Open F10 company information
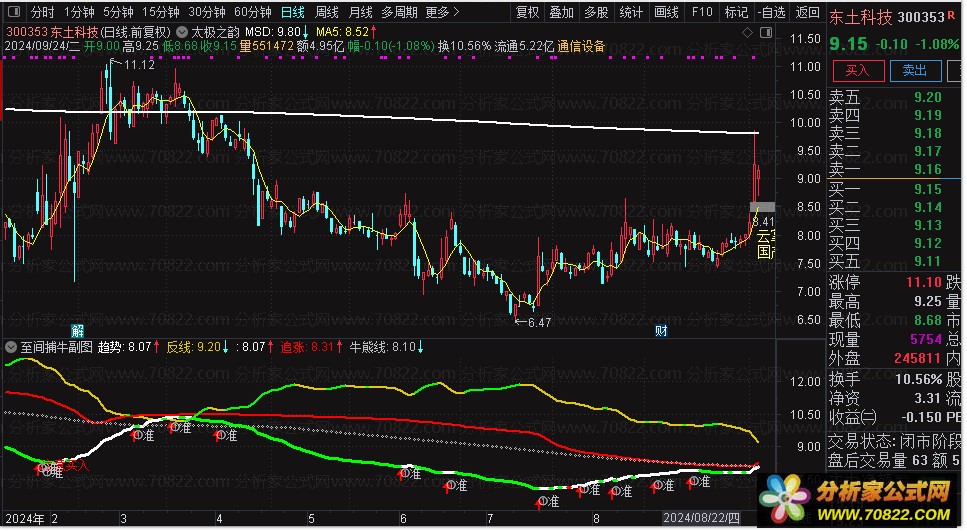967x531 pixels. coord(702,12)
